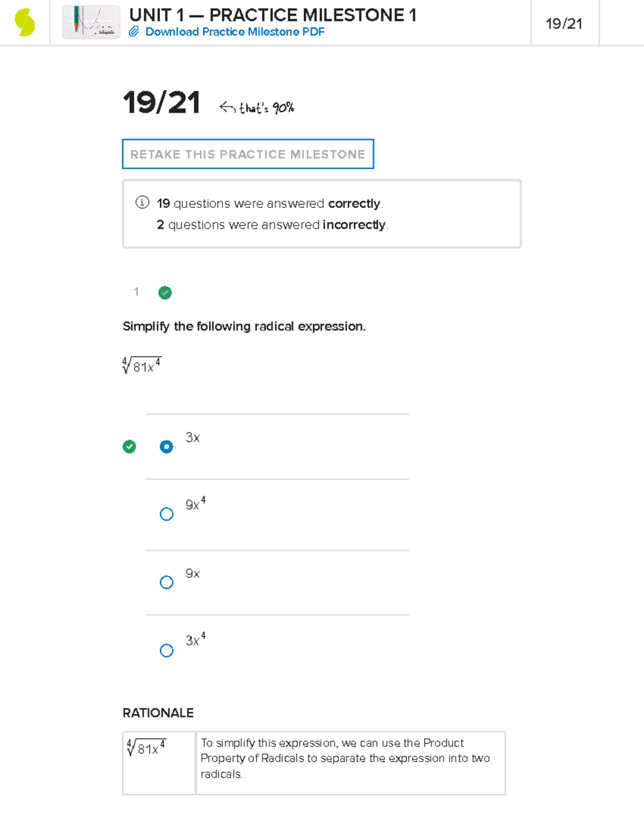The height and width of the screenshot is (834, 644).
Task: Click the green Sophia logo icon
Action: [25, 23]
